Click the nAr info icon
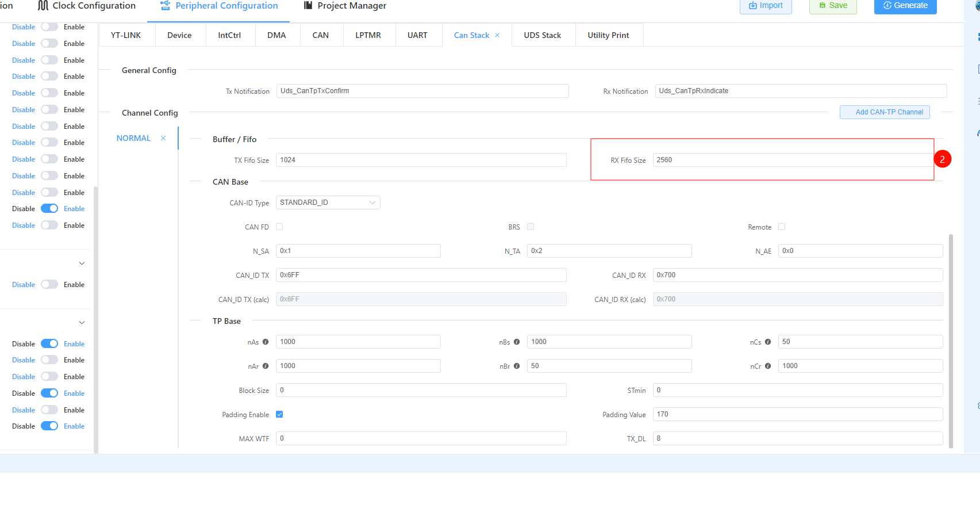 266,366
